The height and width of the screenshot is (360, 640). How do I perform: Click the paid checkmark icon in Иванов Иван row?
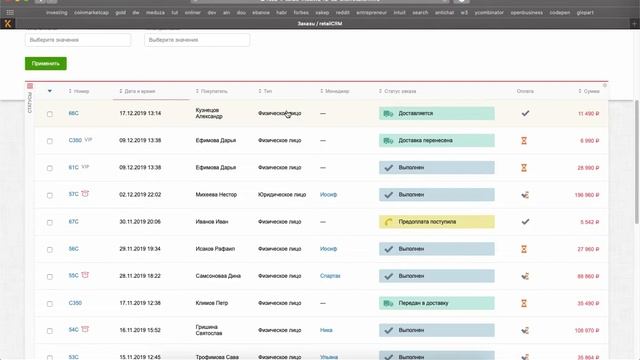[525, 222]
